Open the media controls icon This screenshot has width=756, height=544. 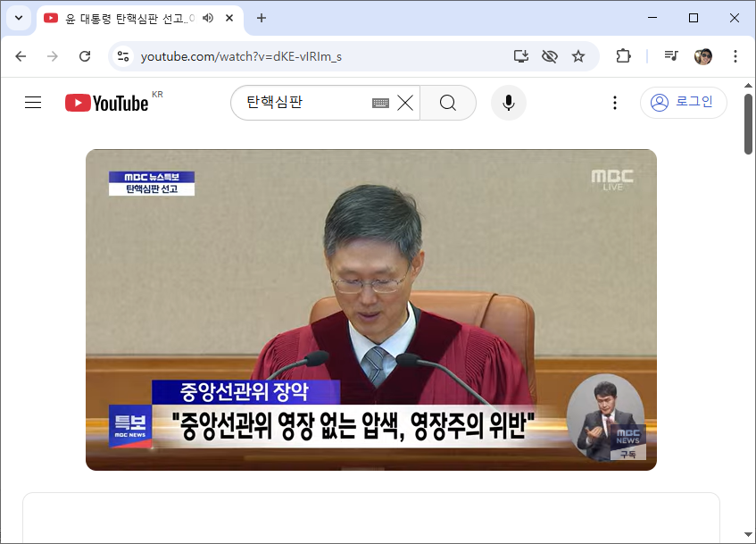tap(671, 56)
